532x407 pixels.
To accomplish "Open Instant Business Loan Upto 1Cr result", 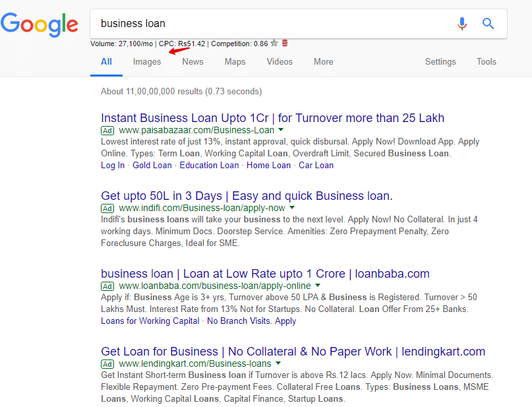I will [x=272, y=118].
